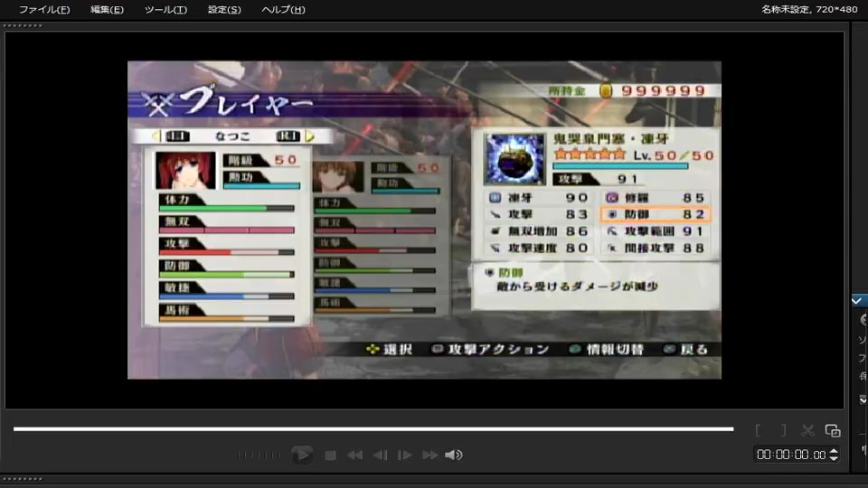Open the 編集(E) menu
Viewport: 868px width, 488px height.
tap(107, 9)
